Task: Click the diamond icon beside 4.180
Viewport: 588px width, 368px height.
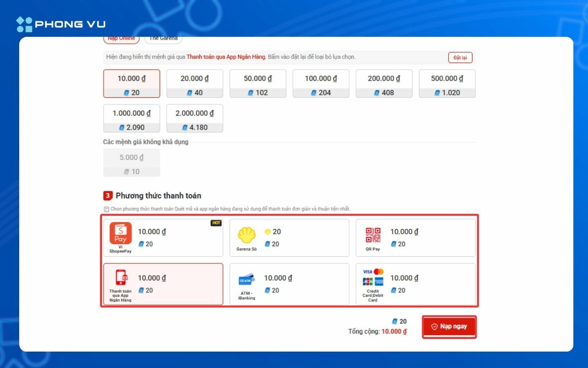Action: tap(185, 128)
